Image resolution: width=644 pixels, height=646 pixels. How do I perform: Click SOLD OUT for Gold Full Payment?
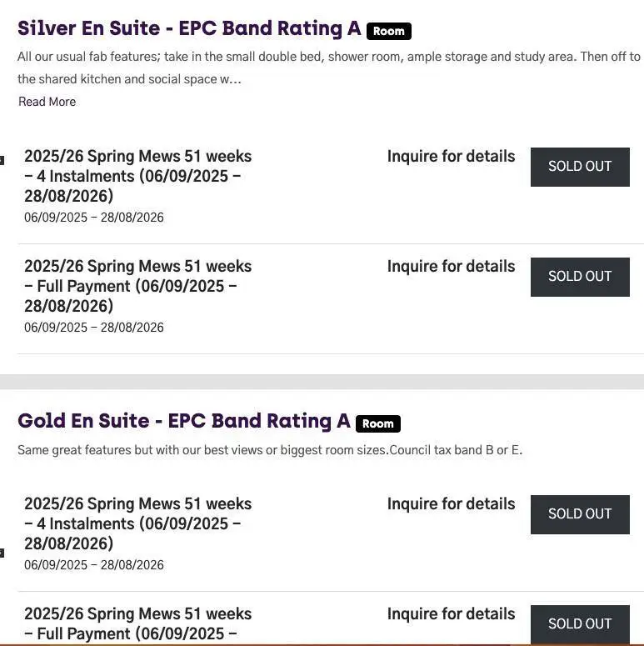[580, 624]
